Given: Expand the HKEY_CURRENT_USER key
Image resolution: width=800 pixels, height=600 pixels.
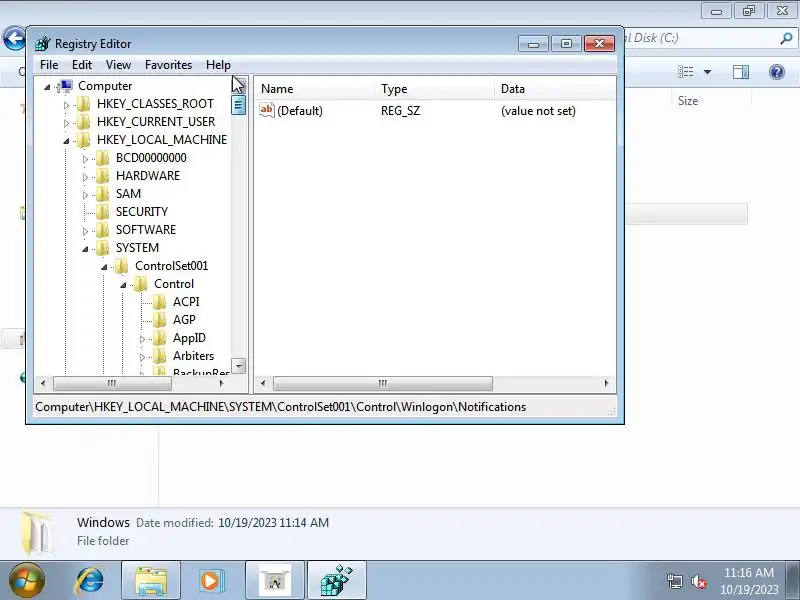Looking at the screenshot, I should pyautogui.click(x=66, y=123).
